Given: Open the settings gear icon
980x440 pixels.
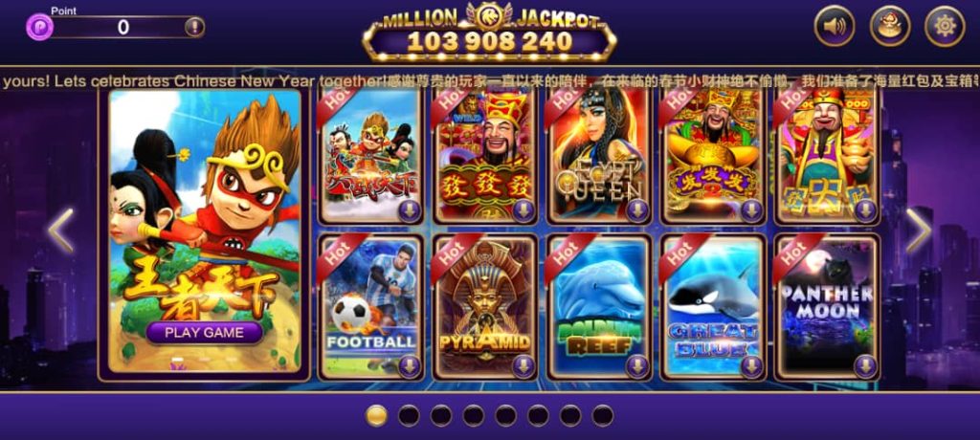Looking at the screenshot, I should tap(945, 26).
